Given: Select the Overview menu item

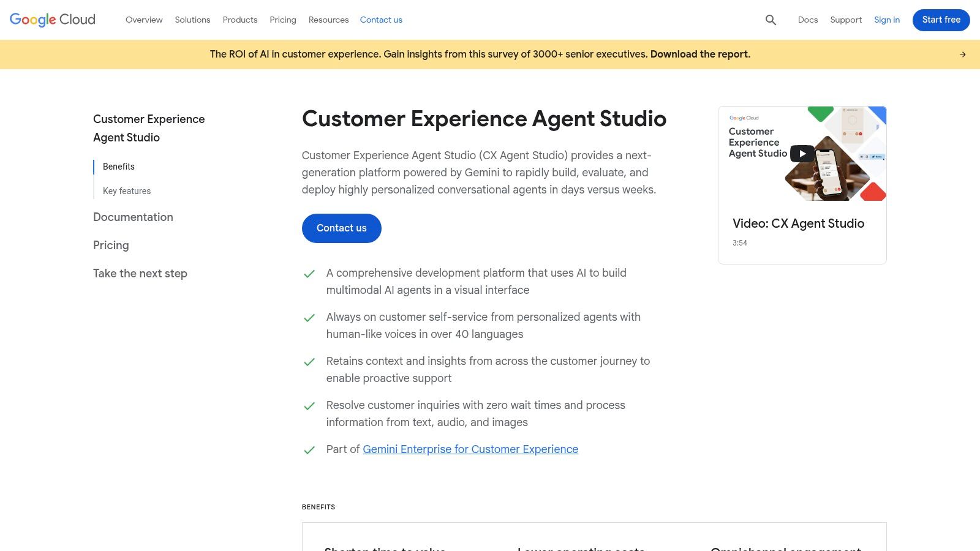Looking at the screenshot, I should click(144, 20).
